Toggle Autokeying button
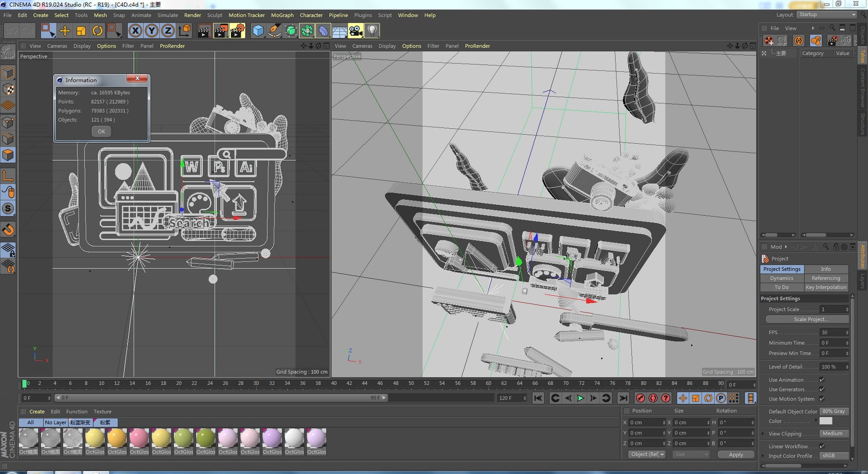 pos(653,398)
